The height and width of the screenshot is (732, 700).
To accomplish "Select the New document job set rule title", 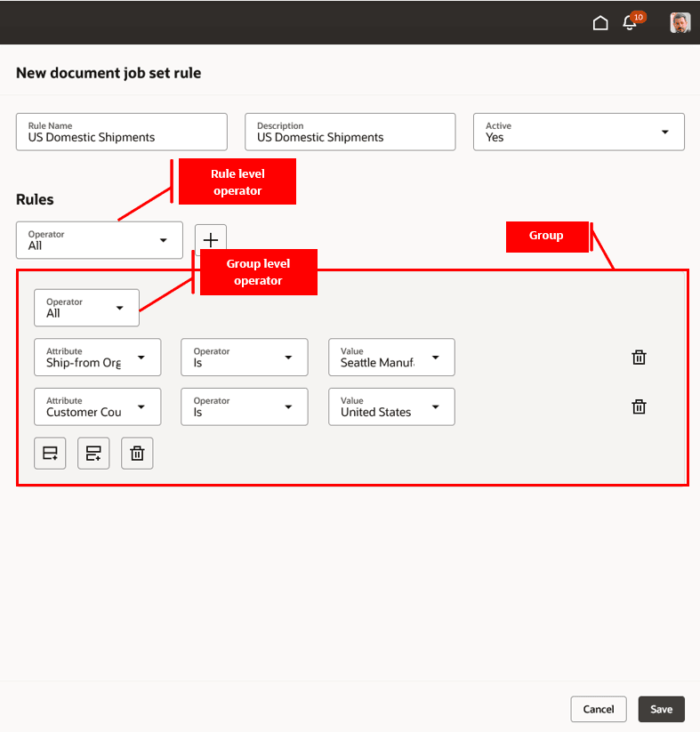I will point(109,73).
